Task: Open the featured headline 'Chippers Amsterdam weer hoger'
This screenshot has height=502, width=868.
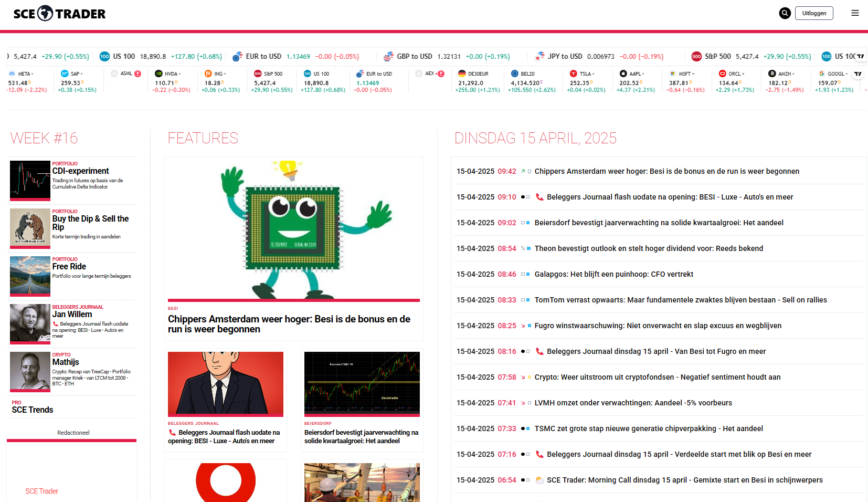Action: [x=289, y=324]
